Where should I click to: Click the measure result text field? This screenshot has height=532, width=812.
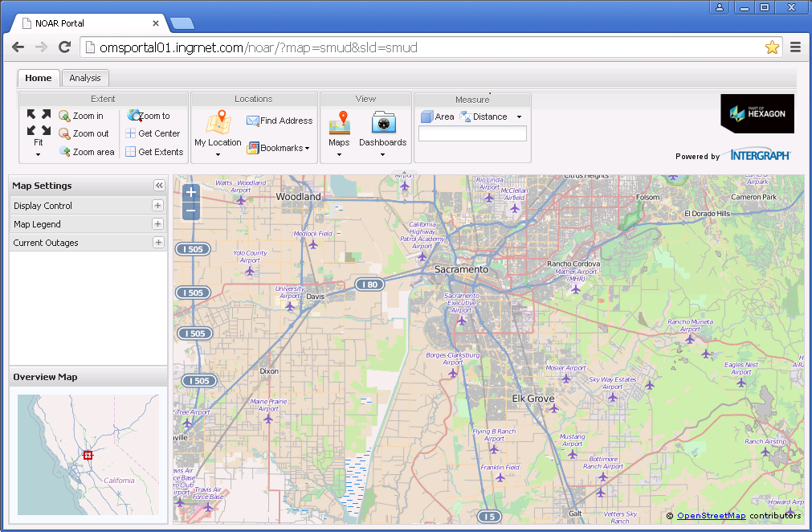coord(472,134)
